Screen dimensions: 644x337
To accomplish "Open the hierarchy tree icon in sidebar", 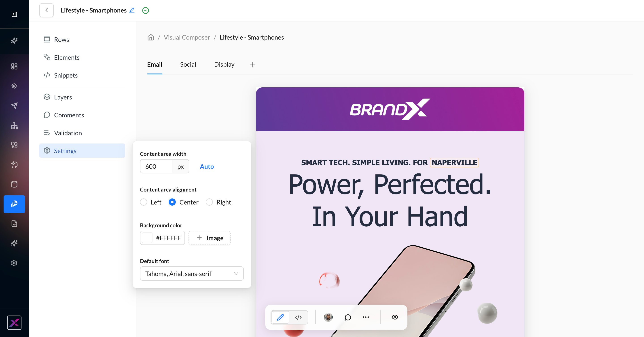I will pos(14,125).
